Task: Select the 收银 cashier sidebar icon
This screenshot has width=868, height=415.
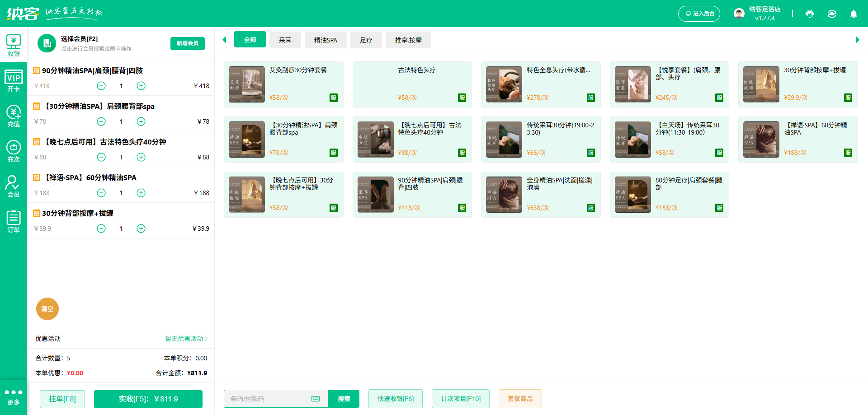Action: (x=14, y=45)
